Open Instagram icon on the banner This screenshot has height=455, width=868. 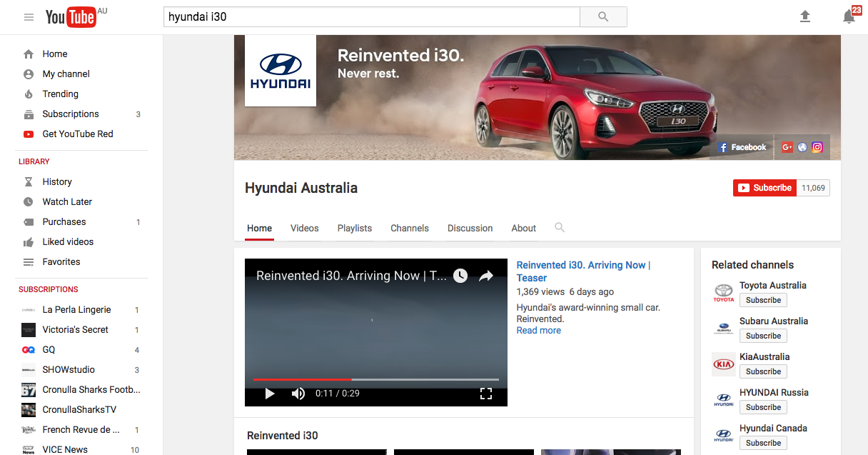point(817,147)
